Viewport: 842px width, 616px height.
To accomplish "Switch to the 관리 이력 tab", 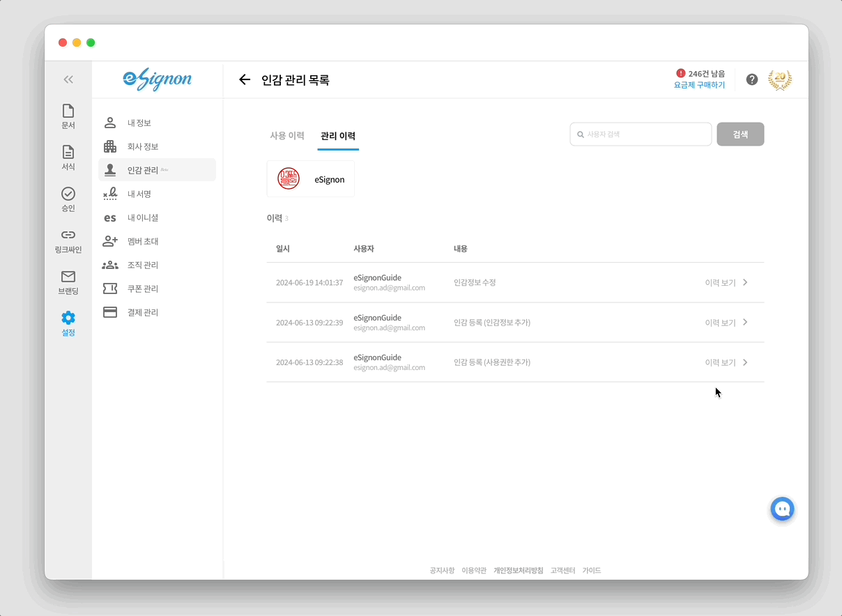I will coord(338,136).
